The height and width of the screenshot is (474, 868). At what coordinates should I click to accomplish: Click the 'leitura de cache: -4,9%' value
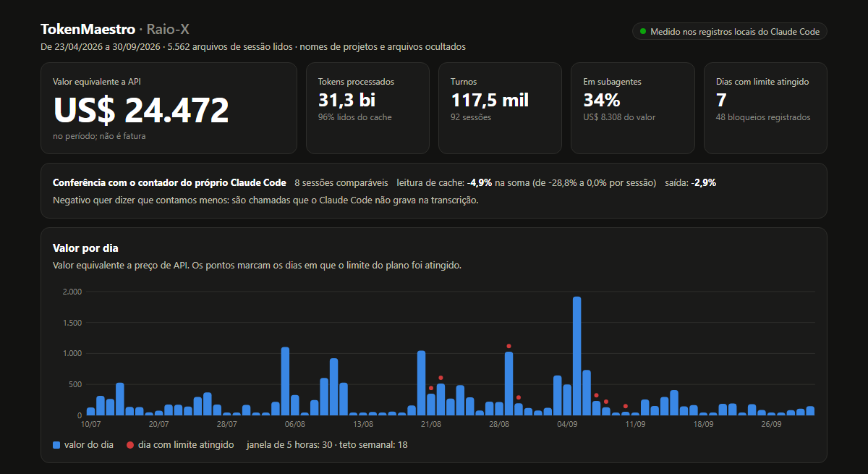click(x=445, y=182)
